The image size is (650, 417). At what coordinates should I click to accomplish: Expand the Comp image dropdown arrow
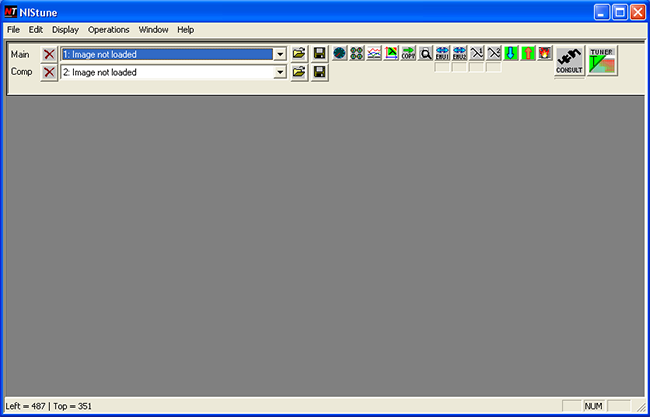(x=280, y=72)
